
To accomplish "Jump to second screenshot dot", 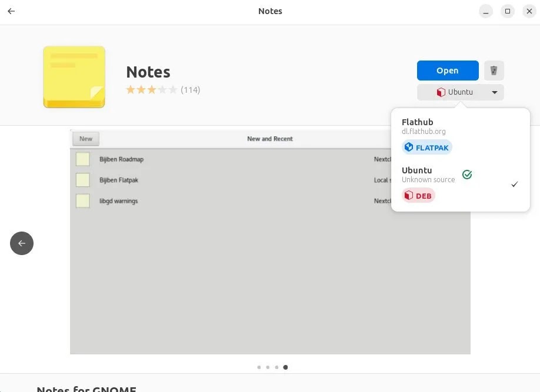I will [268, 367].
